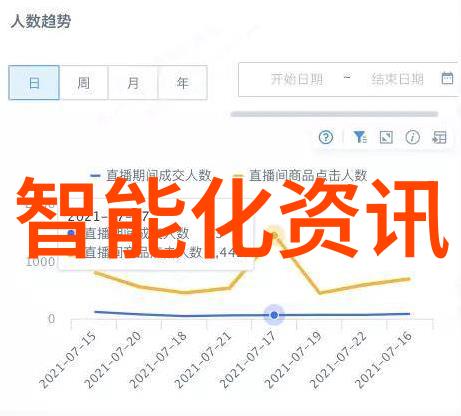Select the 日 granularity tab
This screenshot has width=461, height=416.
[x=34, y=83]
